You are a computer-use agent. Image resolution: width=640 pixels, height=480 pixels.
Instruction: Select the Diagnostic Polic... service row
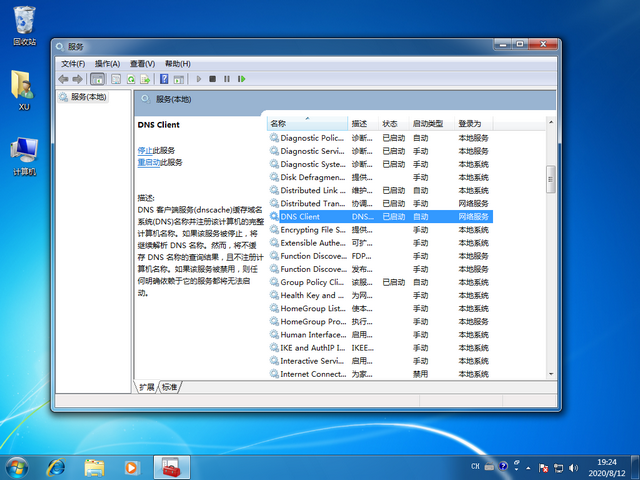(380, 138)
